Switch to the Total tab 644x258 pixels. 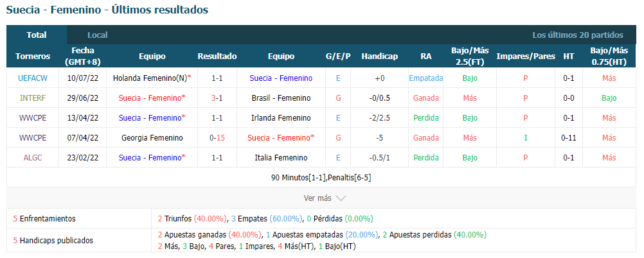37,35
